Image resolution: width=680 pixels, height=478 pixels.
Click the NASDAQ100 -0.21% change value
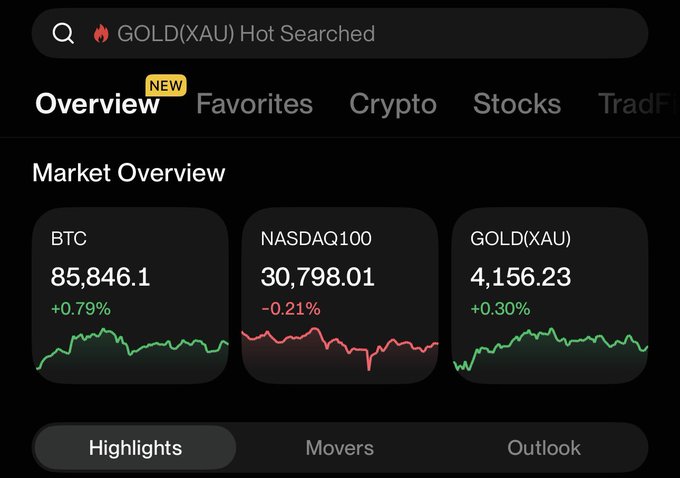[291, 309]
